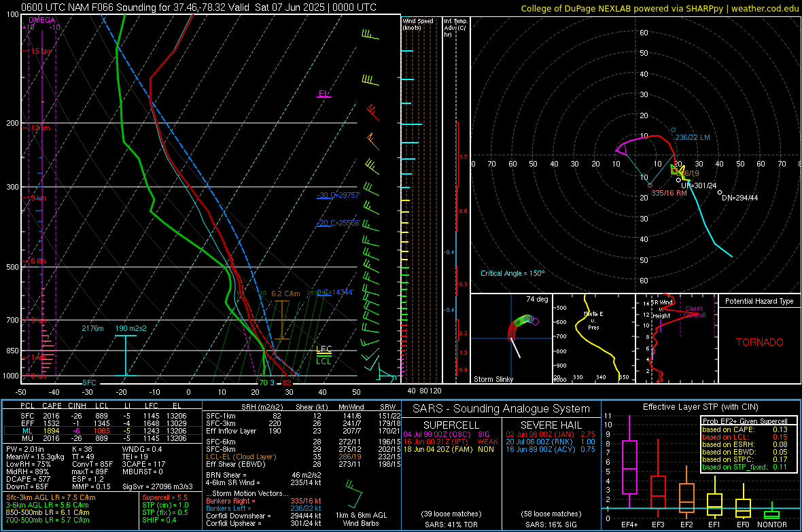Click the SARS: 41% TOR result
Image resolution: width=802 pixels, height=532 pixels.
(x=451, y=525)
